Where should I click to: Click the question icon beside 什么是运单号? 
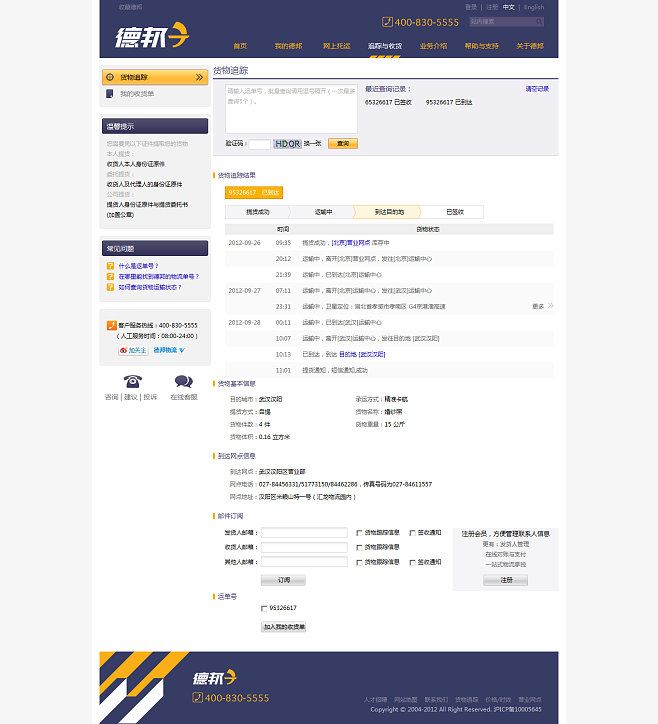[x=110, y=266]
